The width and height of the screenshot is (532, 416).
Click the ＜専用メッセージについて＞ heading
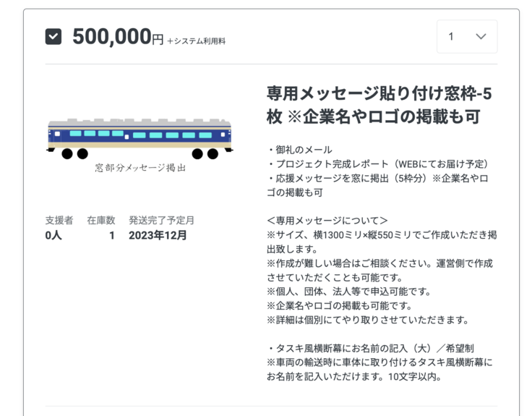327,221
